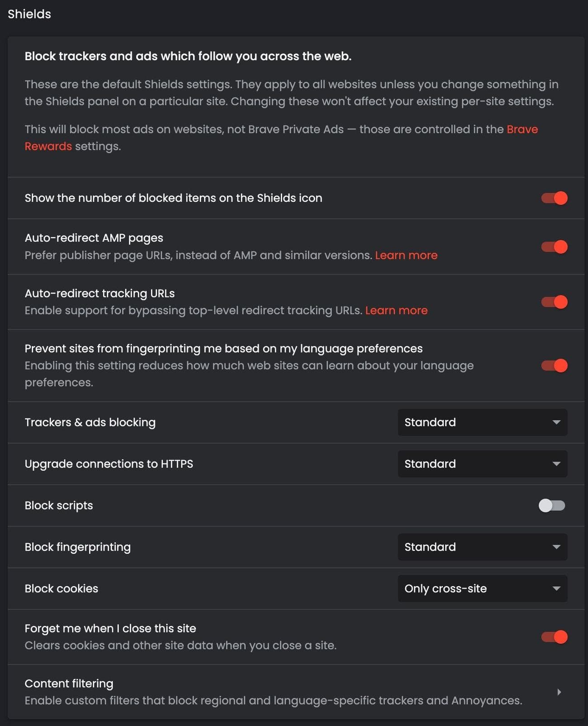This screenshot has height=726, width=588.
Task: Click the Forget me toggle switch
Action: click(x=554, y=637)
